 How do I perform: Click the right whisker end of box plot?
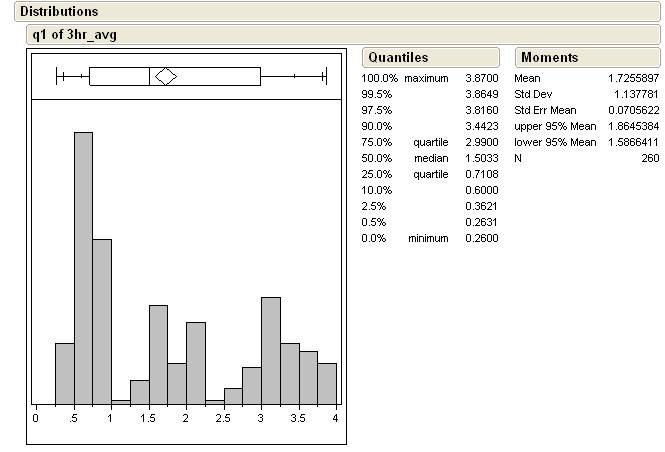click(326, 76)
